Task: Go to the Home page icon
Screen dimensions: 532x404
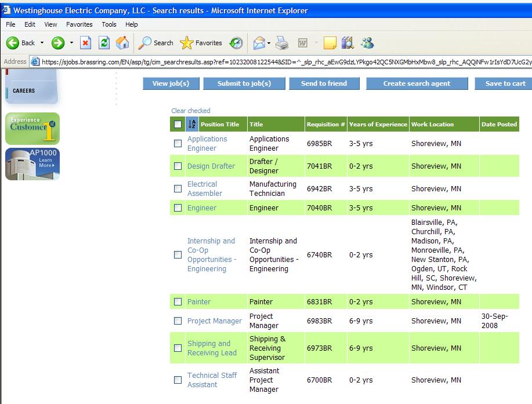Action: 122,43
